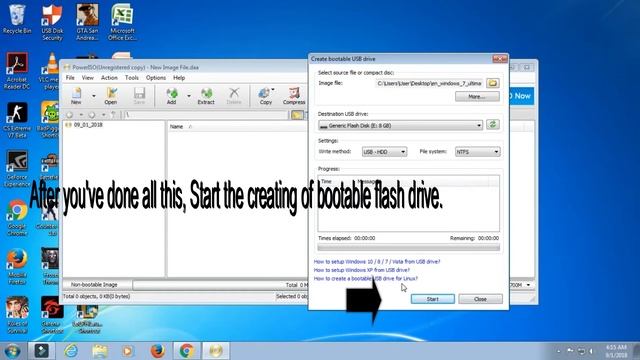Click the Windows Start orb
The width and height of the screenshot is (640, 360).
pyautogui.click(x=12, y=351)
